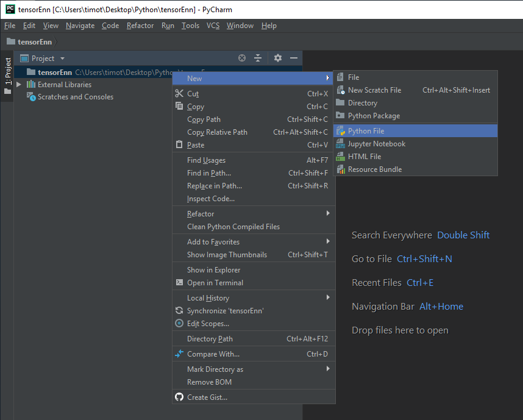Open the VCS menu
Image resolution: width=523 pixels, height=420 pixels.
click(x=213, y=26)
